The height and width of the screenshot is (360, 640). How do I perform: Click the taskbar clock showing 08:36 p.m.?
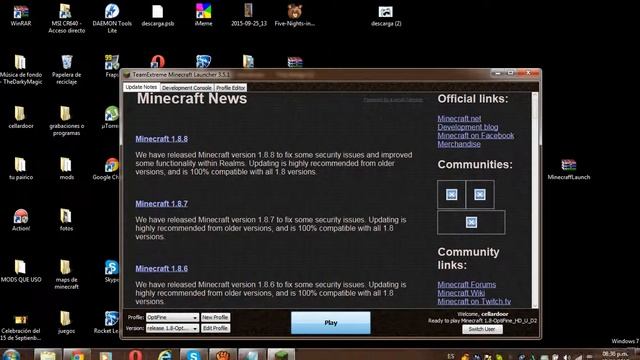[616, 354]
